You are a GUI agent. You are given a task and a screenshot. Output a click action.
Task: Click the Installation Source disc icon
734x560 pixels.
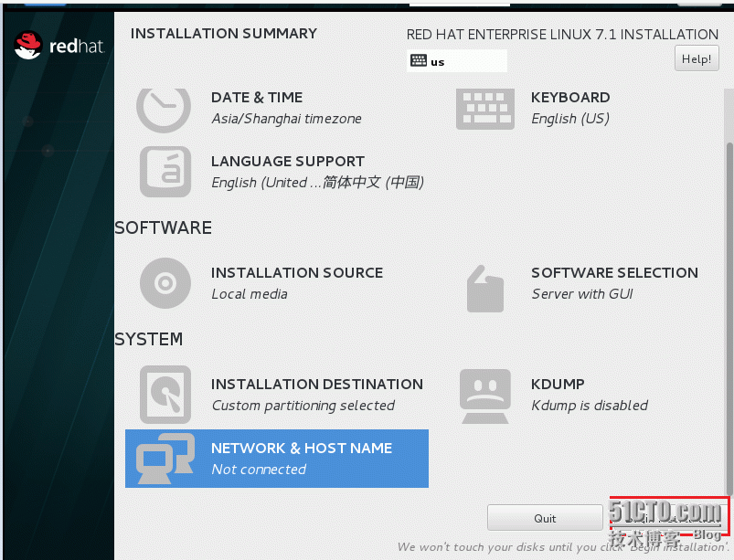pyautogui.click(x=165, y=283)
